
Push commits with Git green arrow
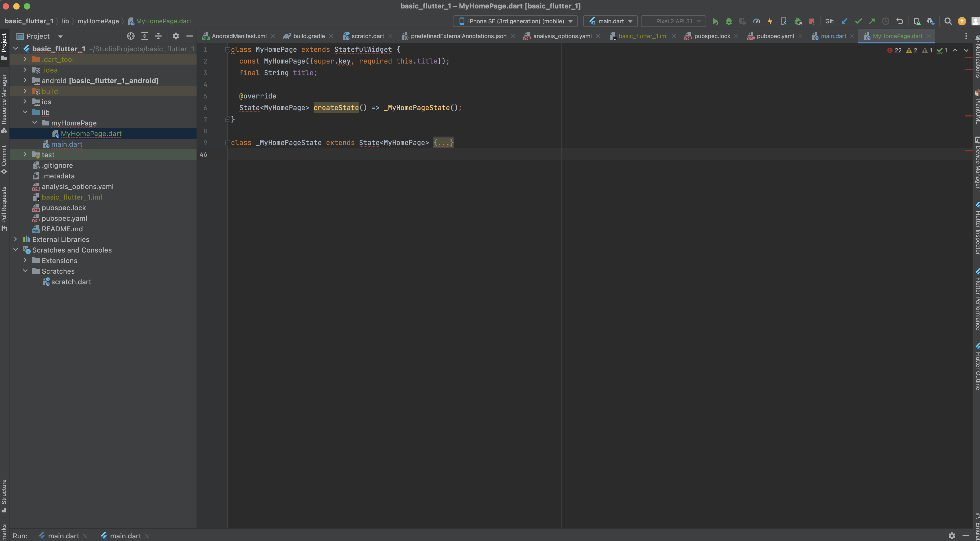(872, 21)
